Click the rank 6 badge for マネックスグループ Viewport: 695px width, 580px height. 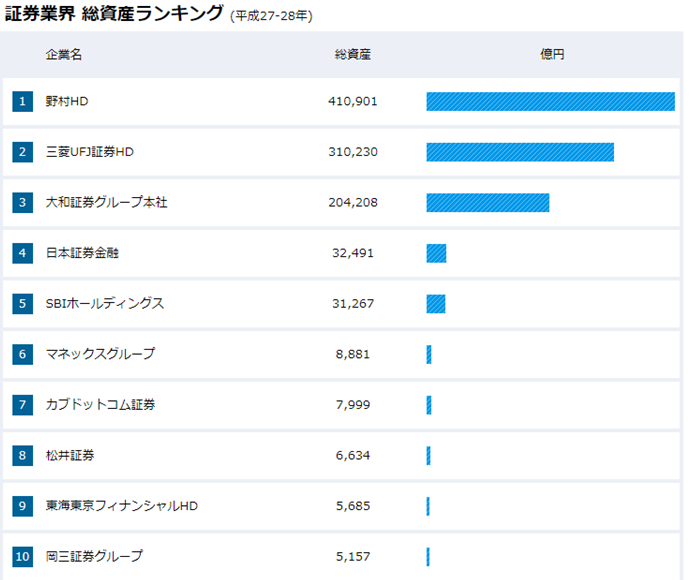click(23, 354)
